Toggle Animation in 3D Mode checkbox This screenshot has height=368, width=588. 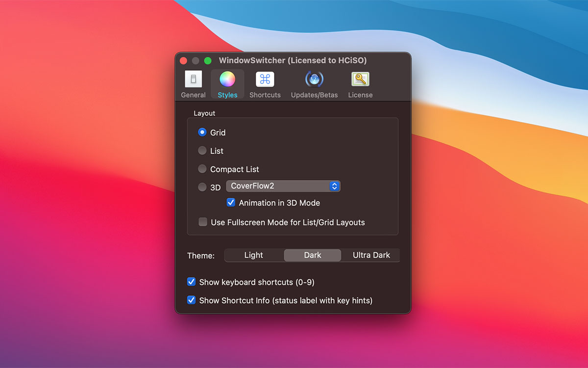[231, 203]
